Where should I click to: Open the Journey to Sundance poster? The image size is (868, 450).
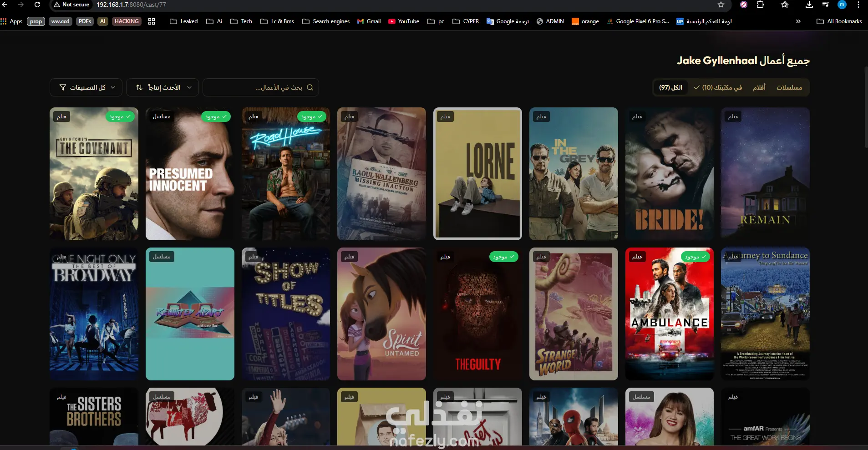click(x=765, y=314)
